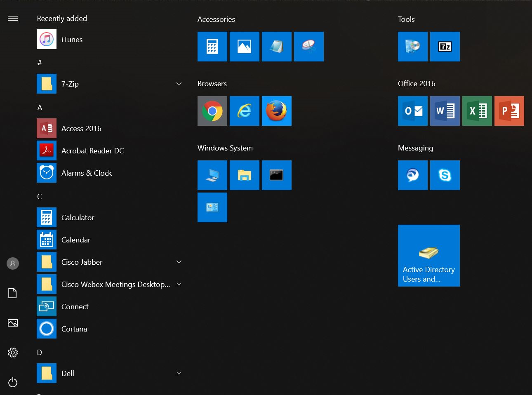Expand Cisco Webex Meetings Desktop folder chevron
Screen dimensions: 532x395
coord(179,284)
